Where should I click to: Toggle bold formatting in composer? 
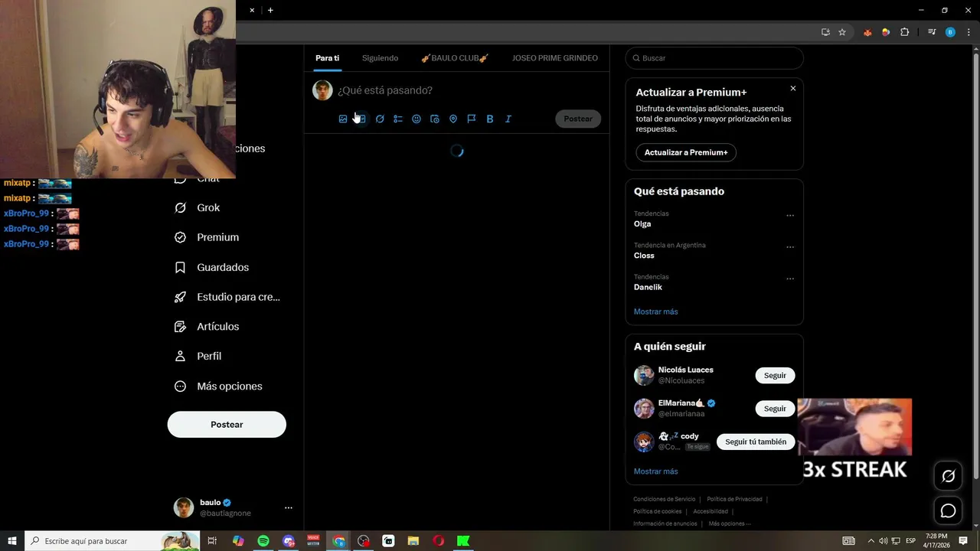click(x=490, y=119)
